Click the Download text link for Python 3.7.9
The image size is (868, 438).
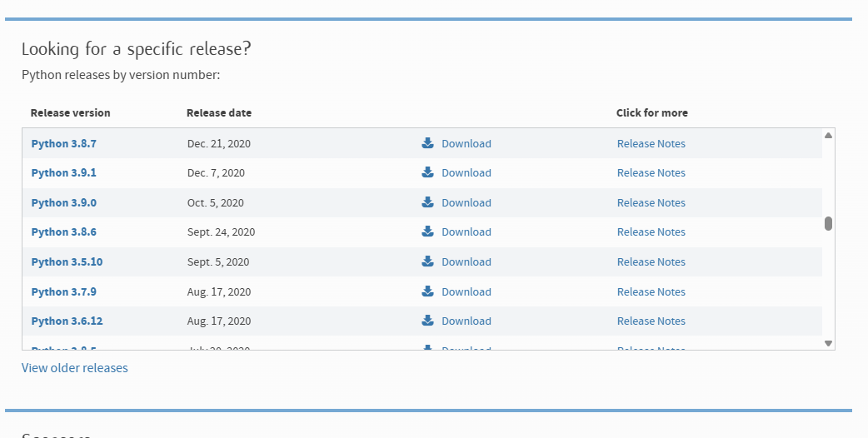pyautogui.click(x=466, y=292)
